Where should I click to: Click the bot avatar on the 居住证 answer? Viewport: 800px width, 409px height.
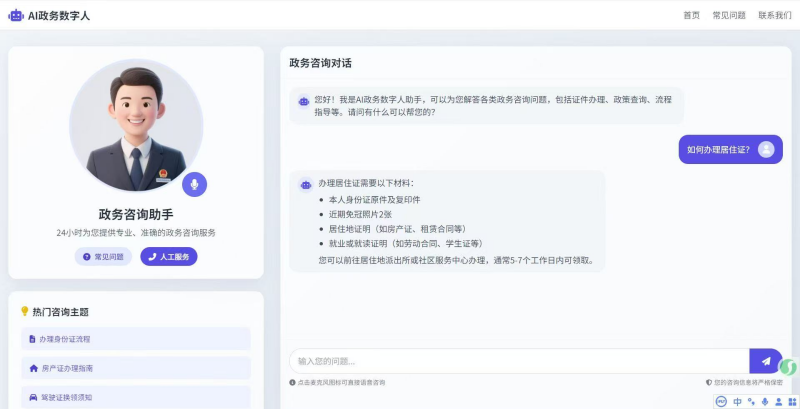[x=306, y=185]
